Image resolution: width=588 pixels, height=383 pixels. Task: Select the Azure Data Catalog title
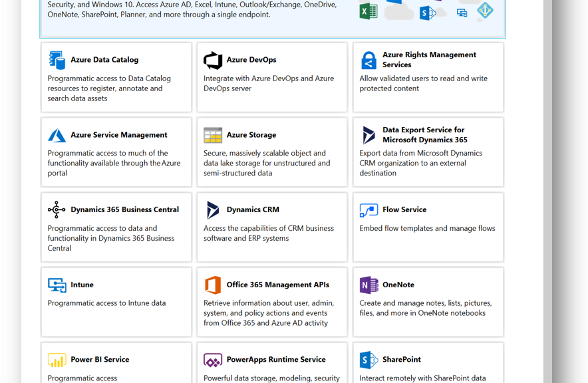tap(104, 60)
